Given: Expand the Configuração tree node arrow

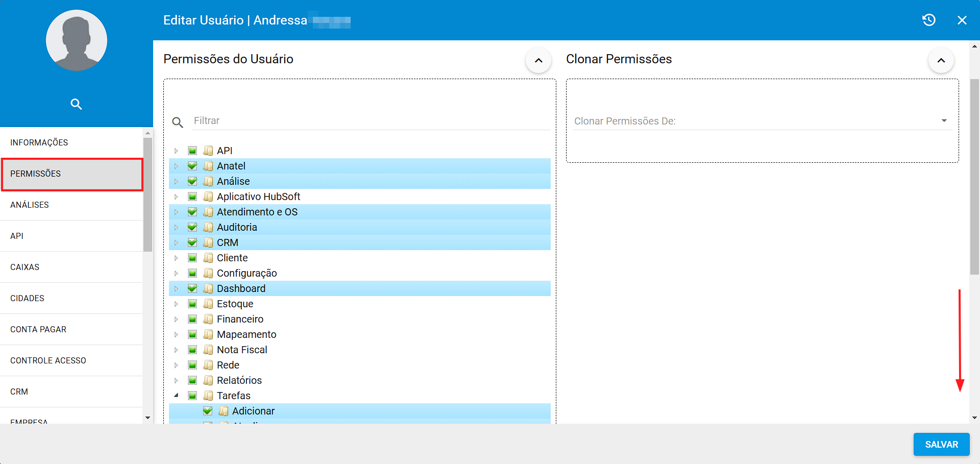Looking at the screenshot, I should [176, 273].
